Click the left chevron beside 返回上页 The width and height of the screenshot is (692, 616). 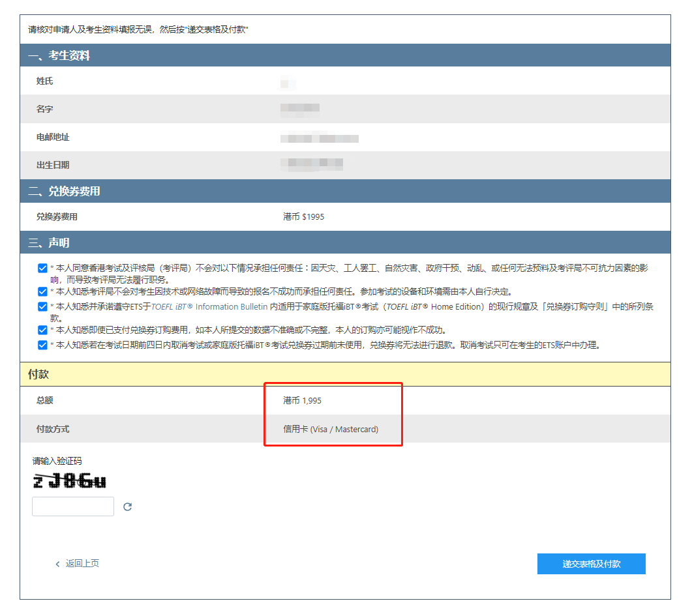[57, 564]
